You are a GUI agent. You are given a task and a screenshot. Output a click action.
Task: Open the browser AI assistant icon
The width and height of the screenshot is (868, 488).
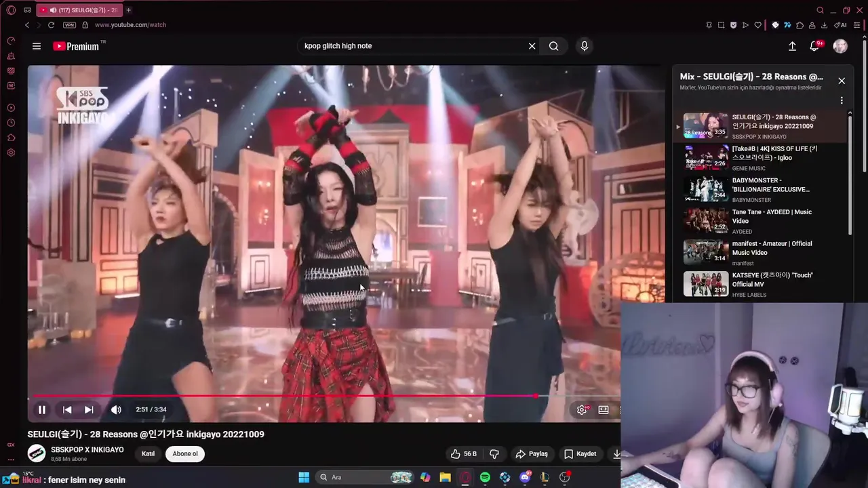[841, 25]
